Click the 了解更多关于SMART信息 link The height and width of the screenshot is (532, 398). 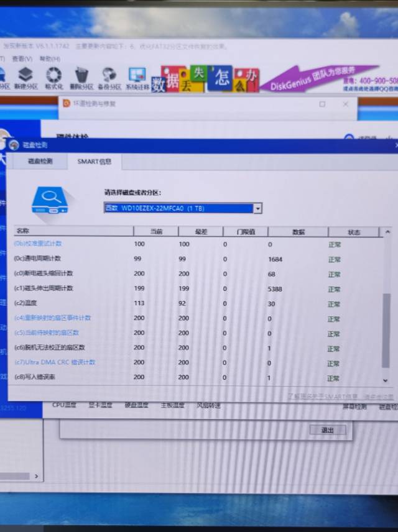click(x=323, y=396)
